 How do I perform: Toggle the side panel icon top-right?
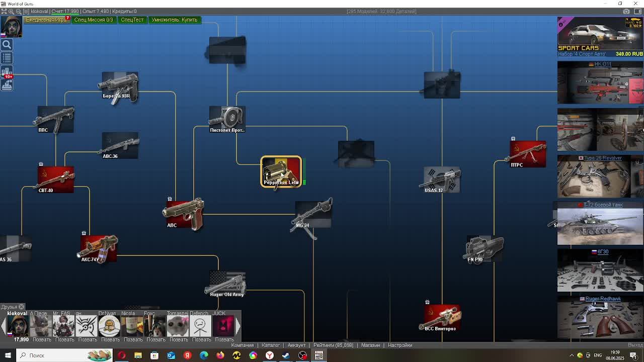click(x=638, y=11)
